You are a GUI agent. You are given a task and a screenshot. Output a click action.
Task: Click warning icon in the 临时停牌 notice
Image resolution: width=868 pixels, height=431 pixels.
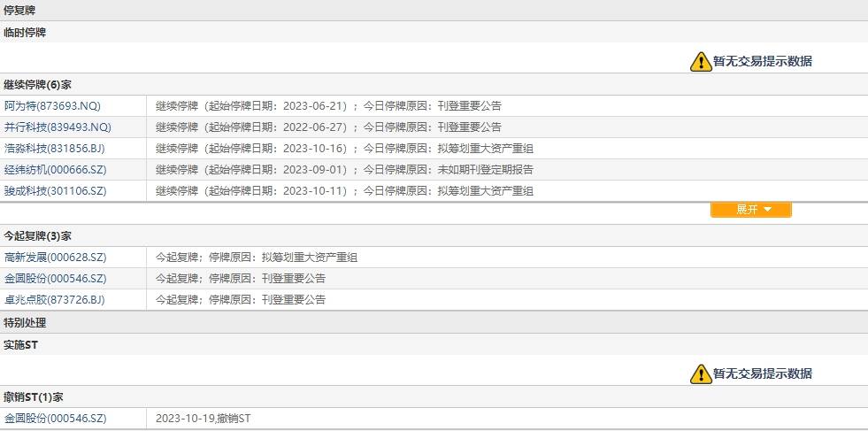[x=701, y=61]
